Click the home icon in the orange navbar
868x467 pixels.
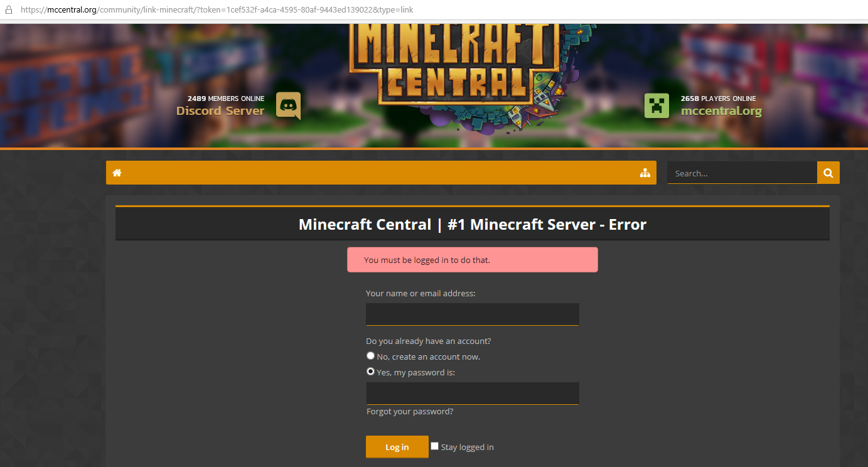pos(117,173)
